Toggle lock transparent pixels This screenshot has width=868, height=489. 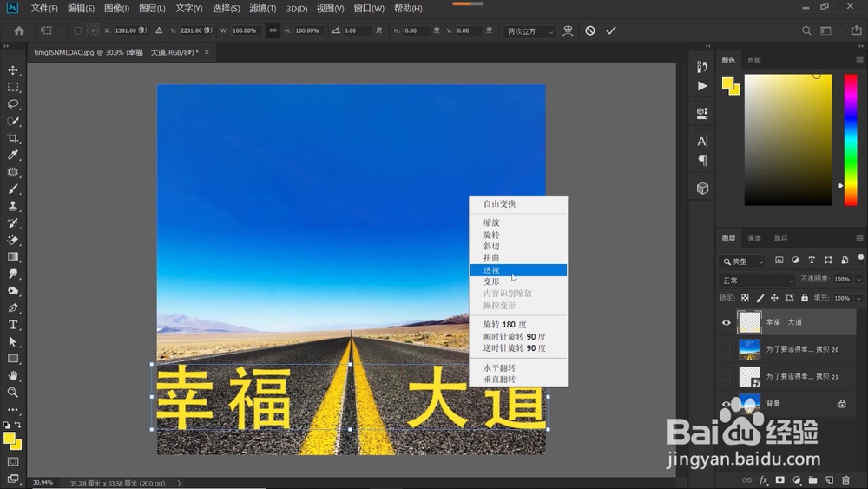tap(745, 298)
